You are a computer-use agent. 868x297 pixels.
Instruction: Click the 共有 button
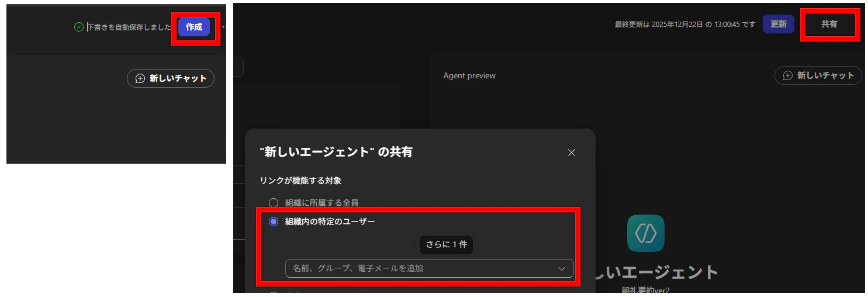click(x=829, y=24)
